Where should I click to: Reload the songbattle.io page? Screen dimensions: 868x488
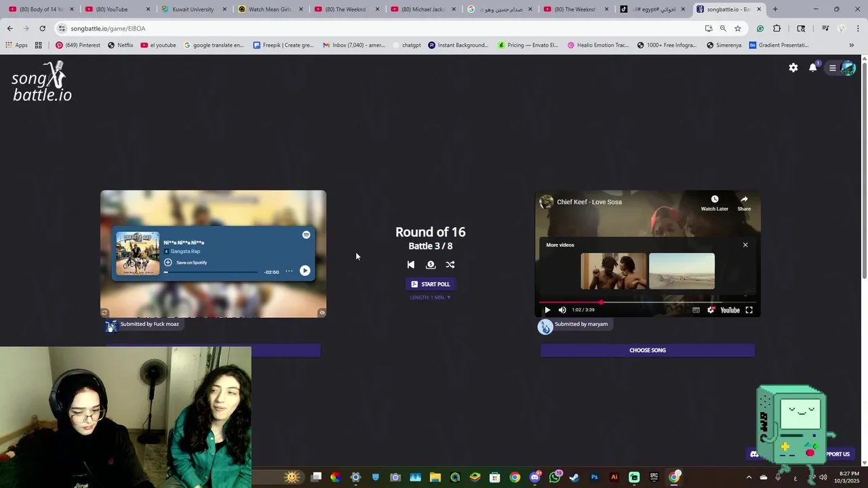pos(42,28)
